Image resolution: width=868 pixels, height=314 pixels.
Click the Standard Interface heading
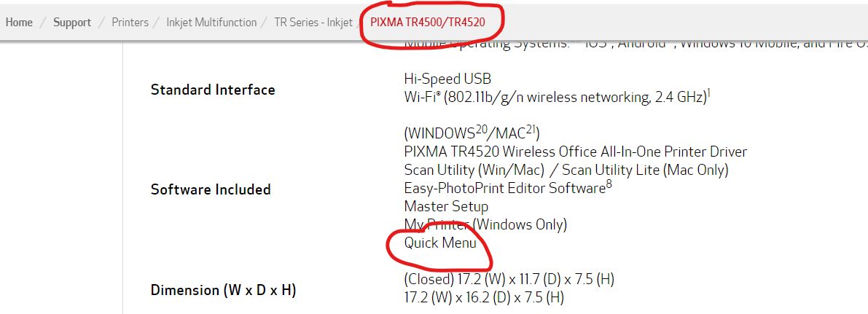coord(213,90)
